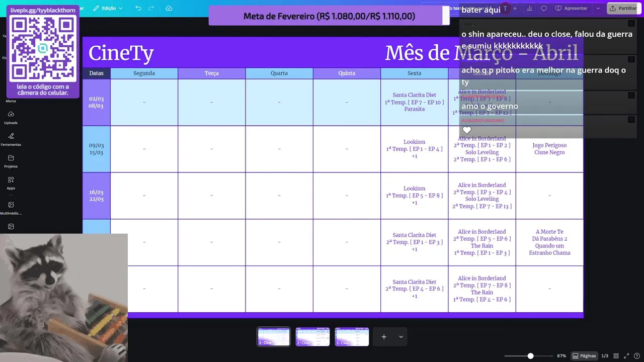Open the Apps panel in sidebar
This screenshot has height=362, width=644.
11,183
